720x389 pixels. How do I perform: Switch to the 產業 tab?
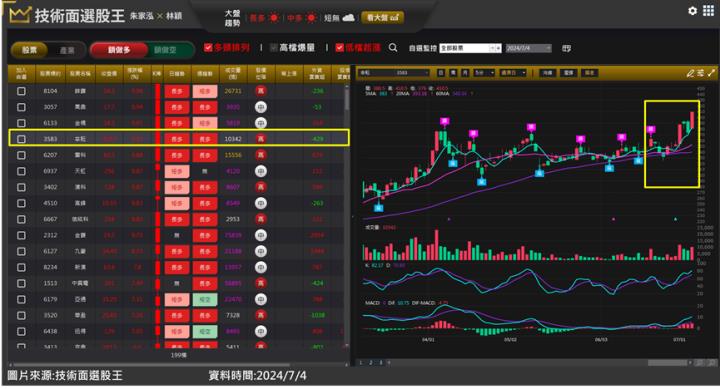pos(67,50)
